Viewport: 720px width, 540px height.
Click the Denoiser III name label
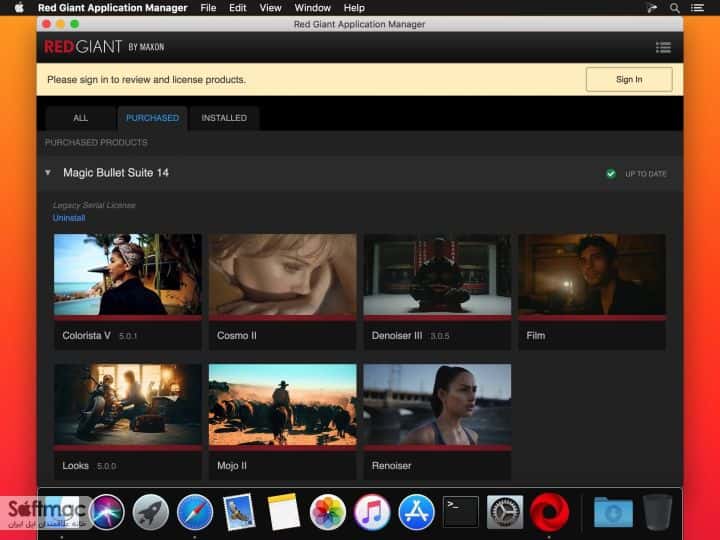coord(397,336)
